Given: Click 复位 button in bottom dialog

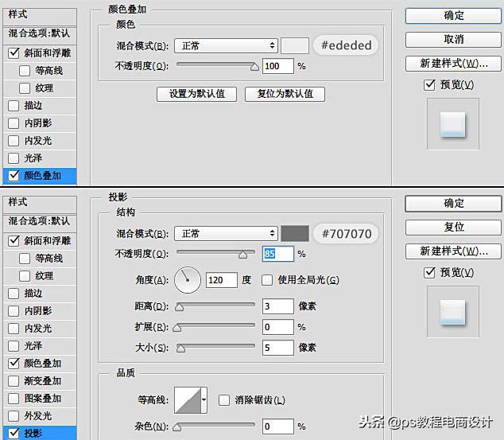Looking at the screenshot, I should pyautogui.click(x=453, y=228).
